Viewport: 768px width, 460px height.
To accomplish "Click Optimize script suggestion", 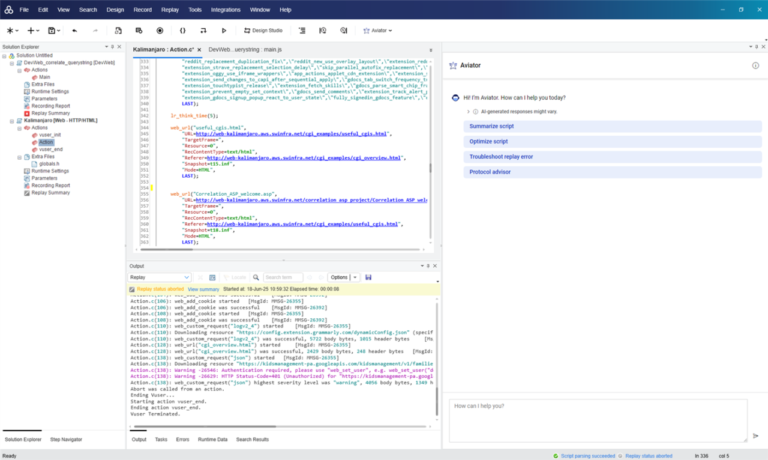I will pyautogui.click(x=612, y=142).
